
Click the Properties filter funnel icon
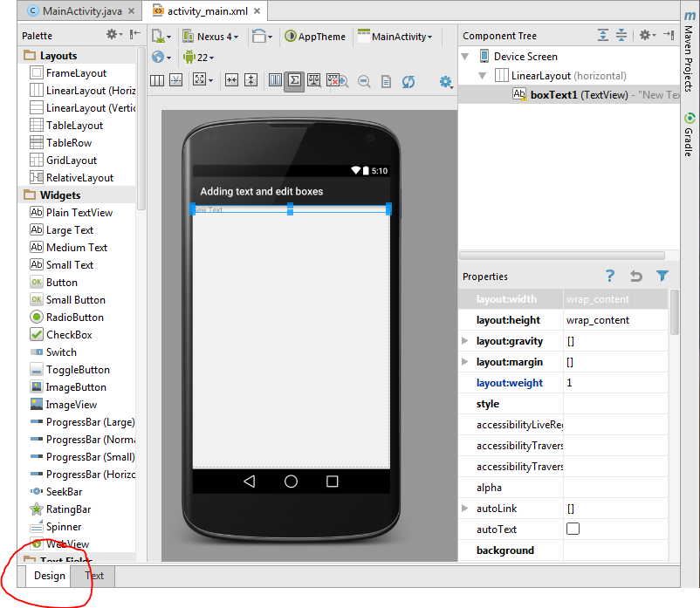pyautogui.click(x=662, y=277)
